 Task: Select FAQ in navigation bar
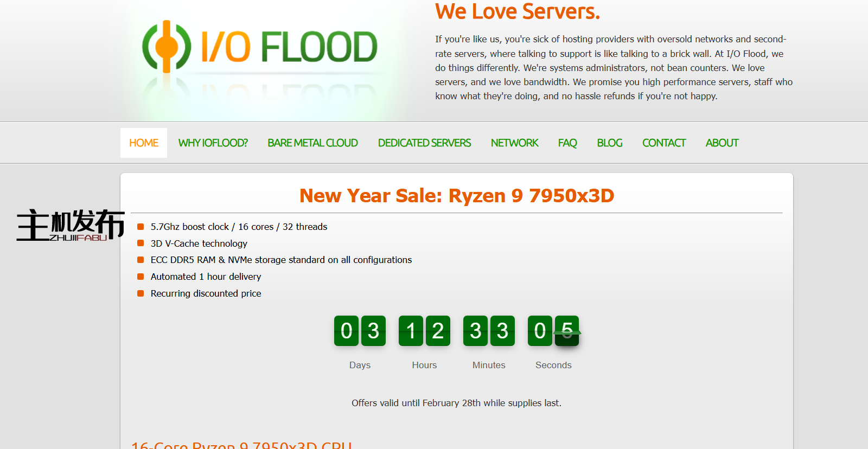567,143
